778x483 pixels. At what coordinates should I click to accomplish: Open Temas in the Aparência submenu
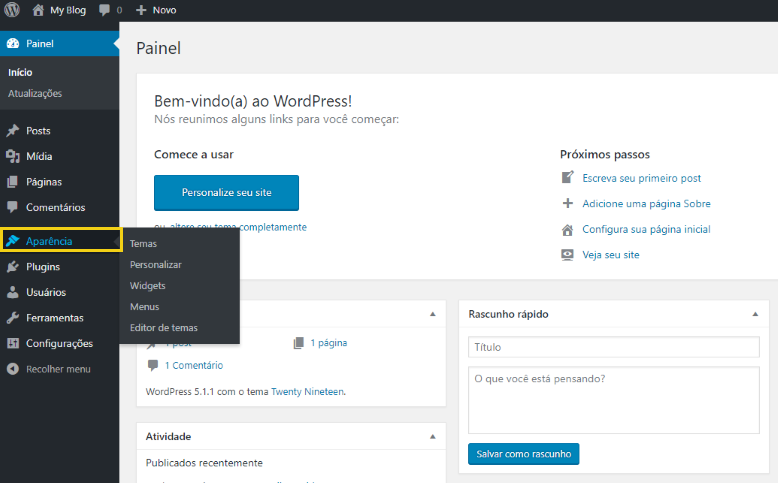[x=143, y=244]
